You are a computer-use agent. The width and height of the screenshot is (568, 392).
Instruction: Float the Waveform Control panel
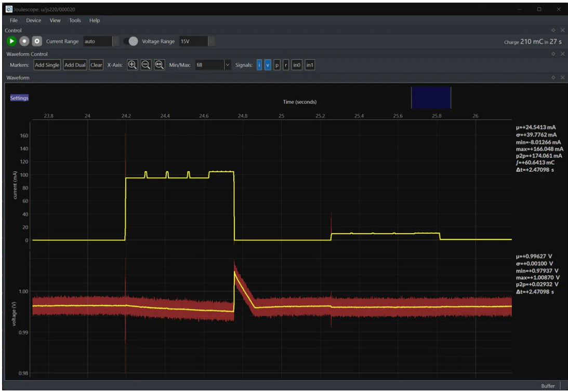pos(553,54)
